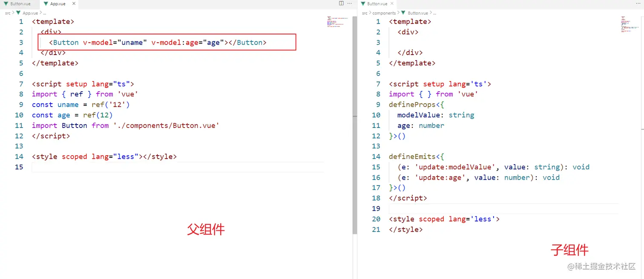Click './components/Button.vue' import path
This screenshot has width=644, height=279.
tap(166, 125)
